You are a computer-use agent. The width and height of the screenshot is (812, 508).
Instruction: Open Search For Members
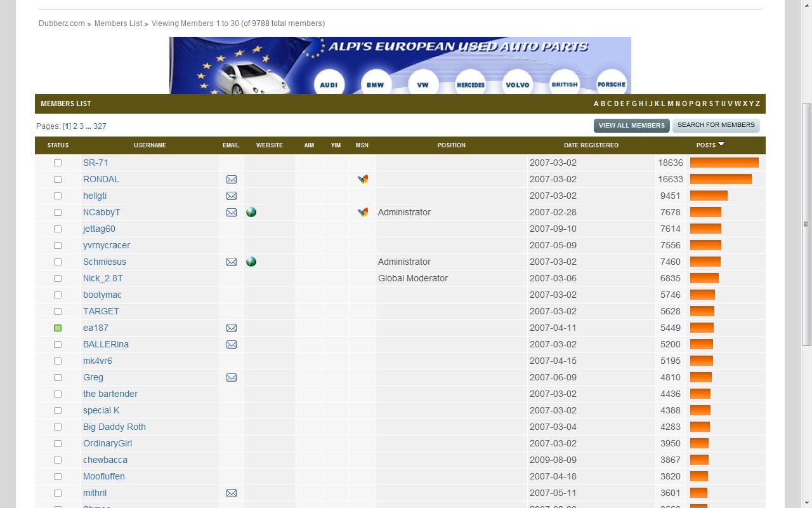pos(716,125)
